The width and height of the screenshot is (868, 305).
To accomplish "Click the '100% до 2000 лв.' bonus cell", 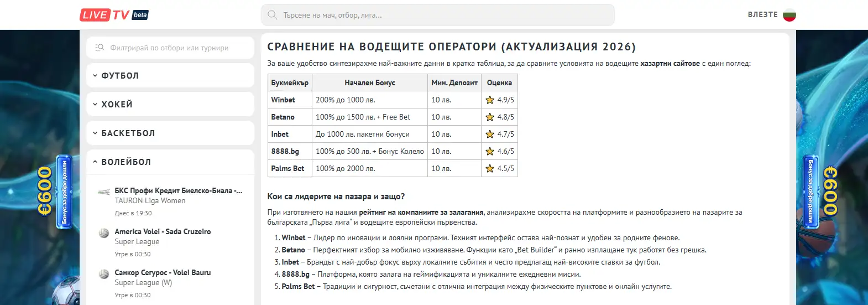I will click(x=370, y=168).
